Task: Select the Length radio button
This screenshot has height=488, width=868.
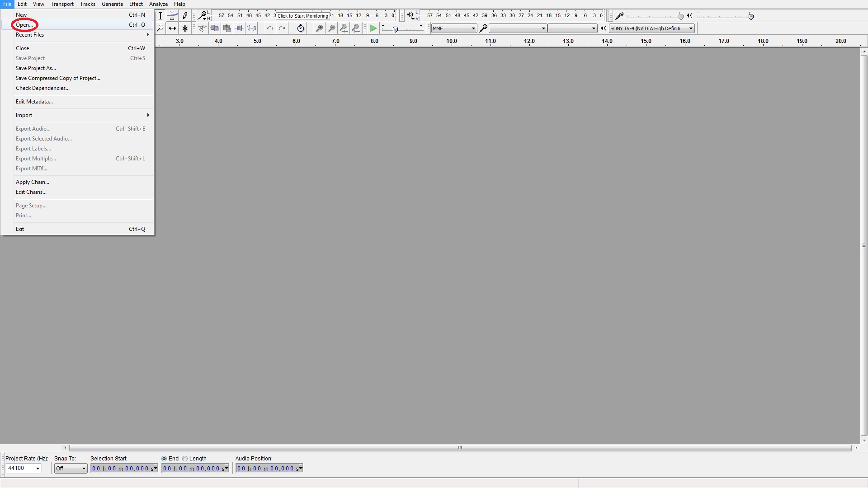Action: [x=185, y=459]
